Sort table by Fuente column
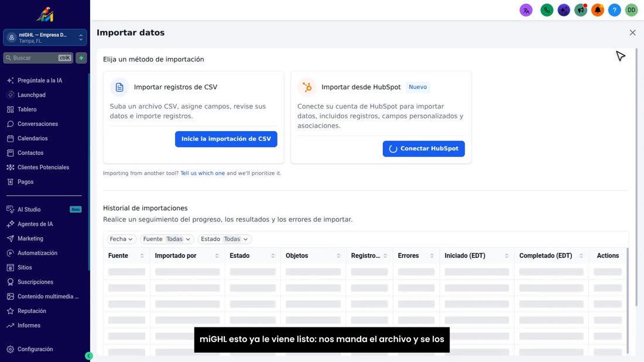The width and height of the screenshot is (644, 362). [x=142, y=255]
